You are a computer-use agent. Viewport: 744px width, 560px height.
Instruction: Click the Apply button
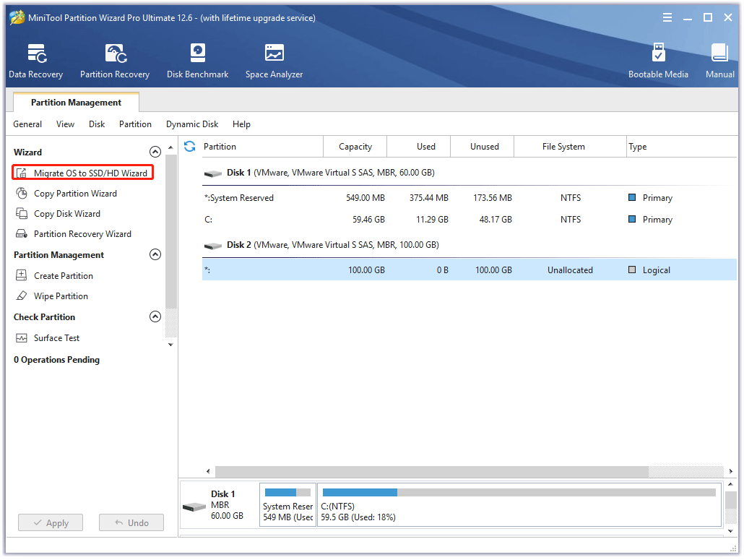pyautogui.click(x=51, y=522)
